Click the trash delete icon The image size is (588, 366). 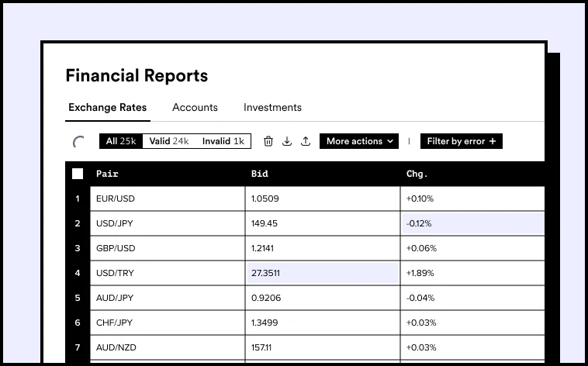(268, 141)
